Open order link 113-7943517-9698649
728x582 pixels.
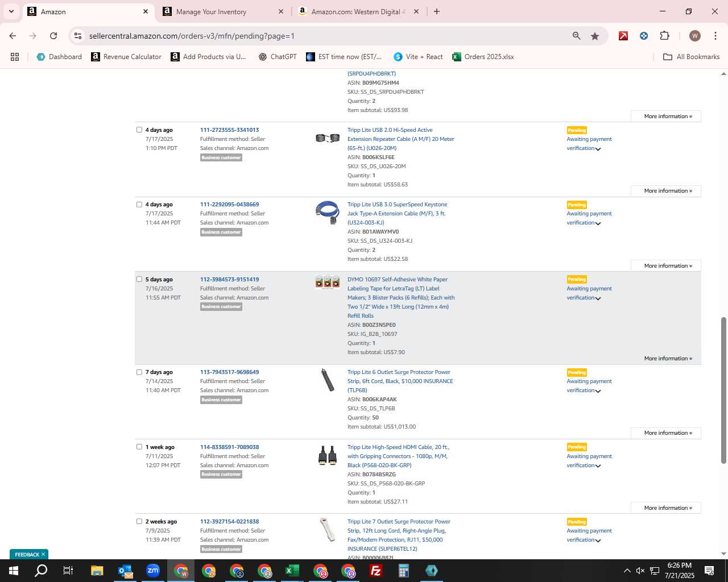(x=229, y=372)
